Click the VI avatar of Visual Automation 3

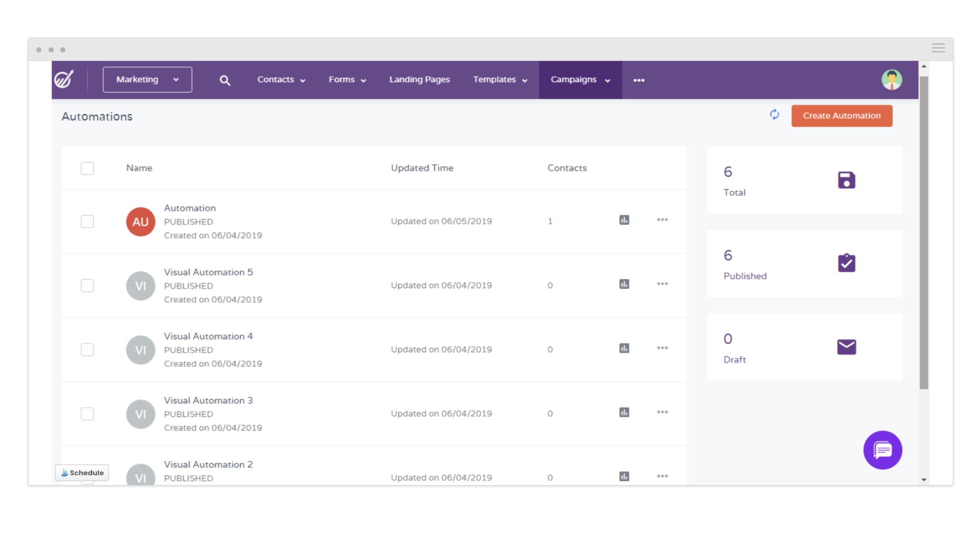pos(141,414)
